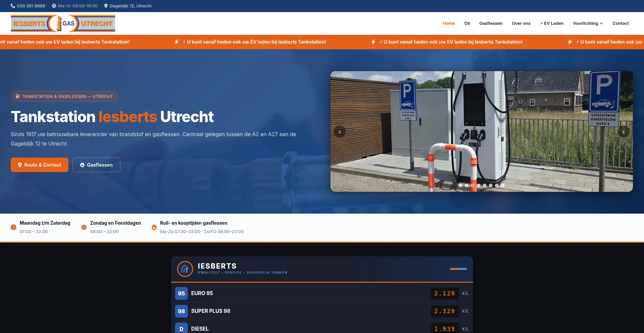Select the sixth carousel dot
Screen dimensions: 644x333
491,185
